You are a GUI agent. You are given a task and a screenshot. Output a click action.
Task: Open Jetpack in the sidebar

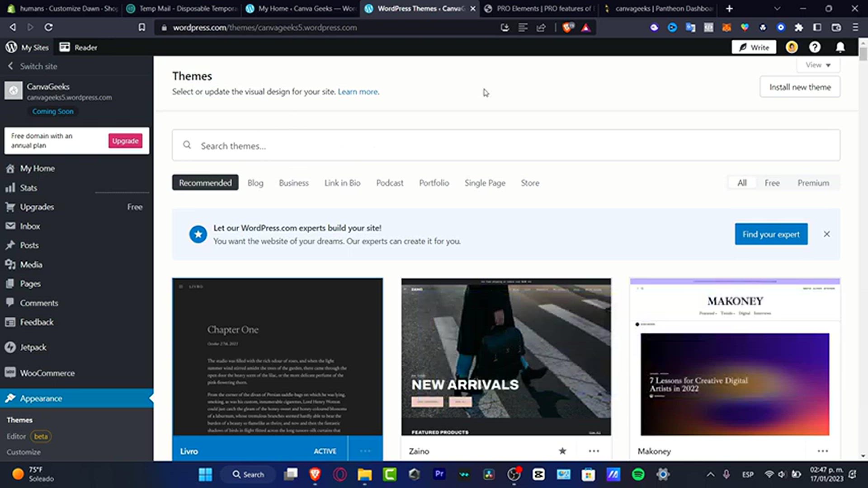(x=33, y=347)
